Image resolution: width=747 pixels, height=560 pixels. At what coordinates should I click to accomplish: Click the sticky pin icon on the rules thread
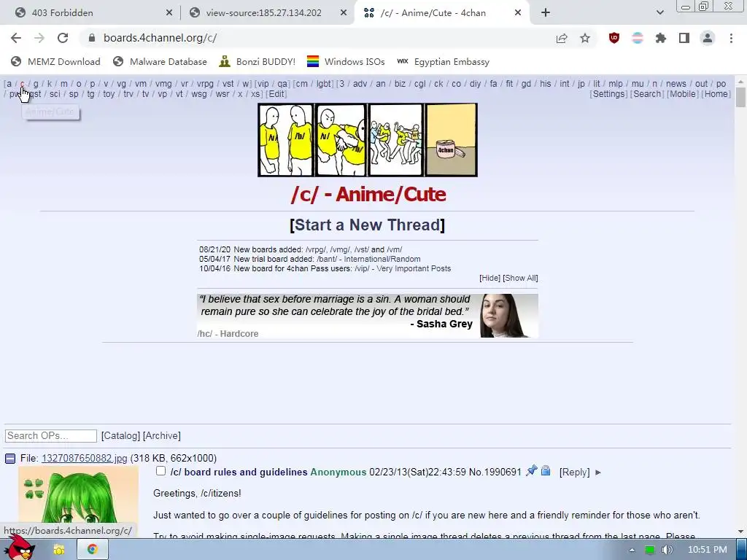[x=531, y=471]
